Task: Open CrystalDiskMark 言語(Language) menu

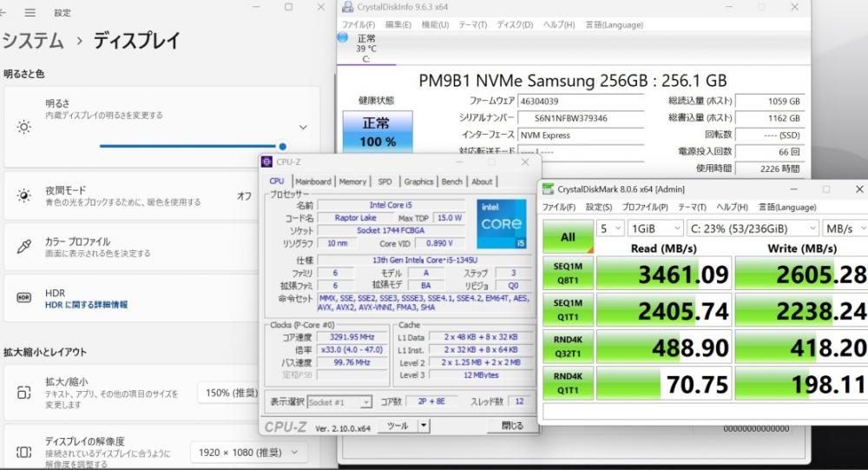Action: tap(787, 207)
